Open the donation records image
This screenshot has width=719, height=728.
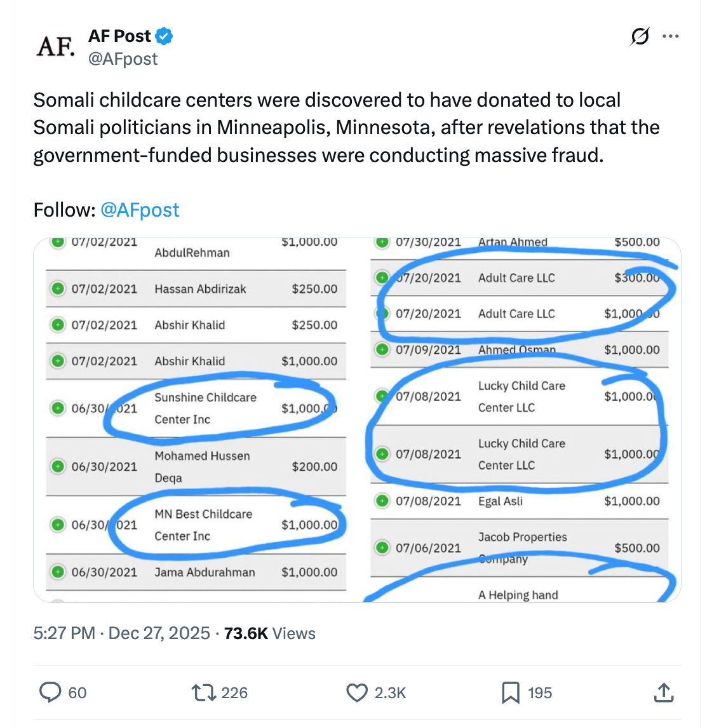point(357,420)
